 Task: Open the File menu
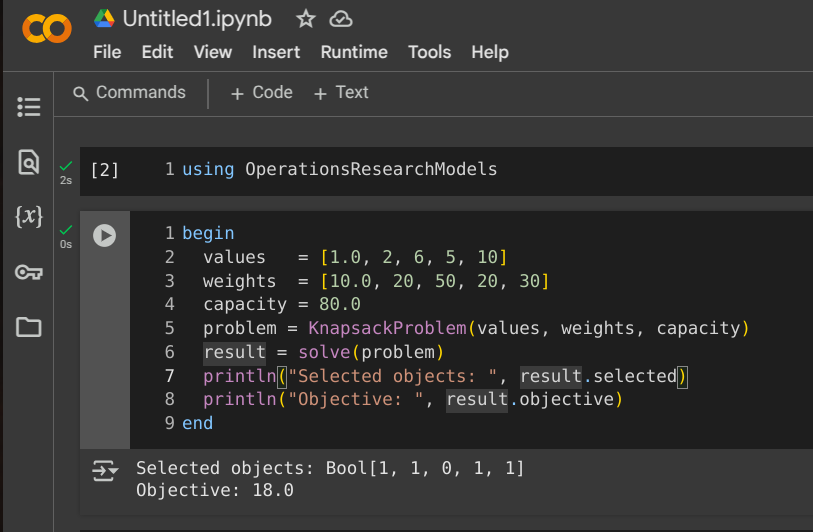[107, 52]
